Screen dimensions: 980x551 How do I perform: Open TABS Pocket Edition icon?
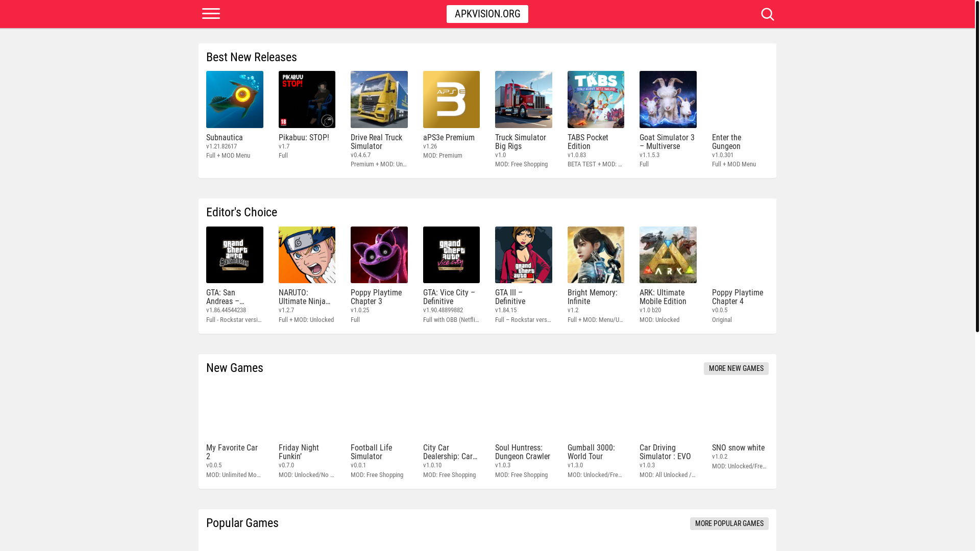pos(596,99)
